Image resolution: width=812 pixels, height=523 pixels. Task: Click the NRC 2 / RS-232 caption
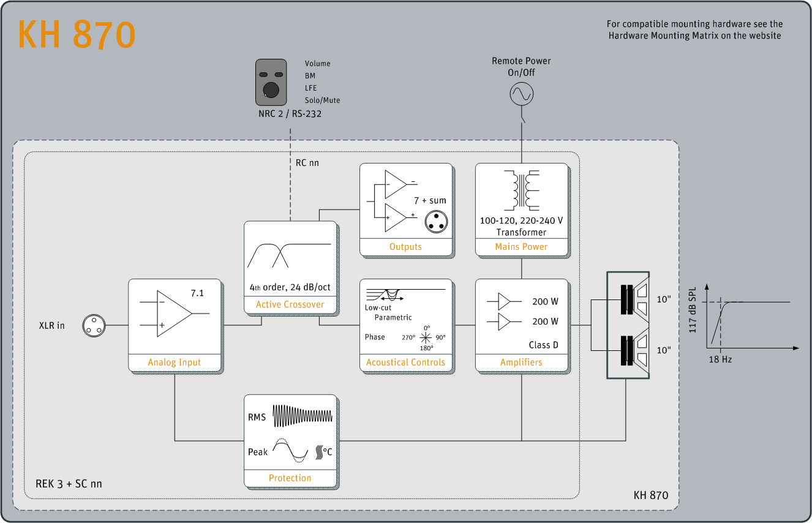[x=290, y=114]
